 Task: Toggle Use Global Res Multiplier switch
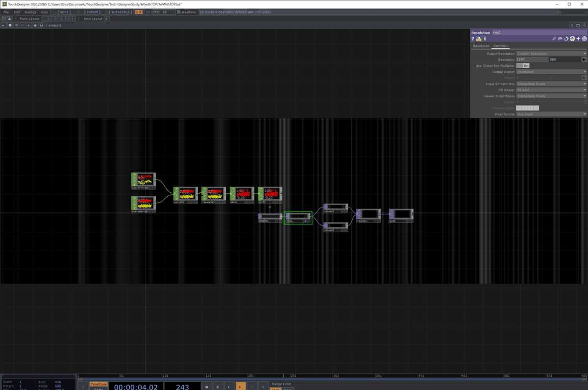pos(523,65)
